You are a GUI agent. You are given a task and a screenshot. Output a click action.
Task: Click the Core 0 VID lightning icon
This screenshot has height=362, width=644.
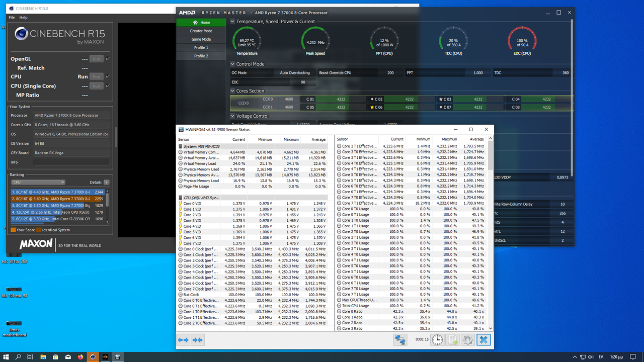pyautogui.click(x=181, y=203)
